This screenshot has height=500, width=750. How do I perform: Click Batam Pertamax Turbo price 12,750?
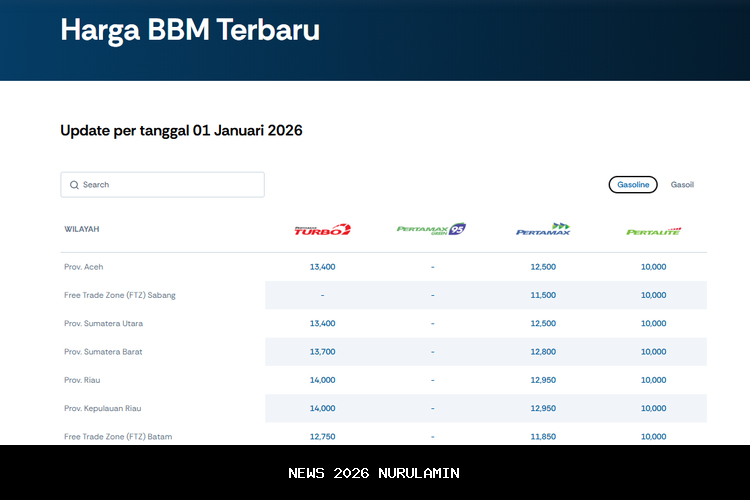(322, 436)
